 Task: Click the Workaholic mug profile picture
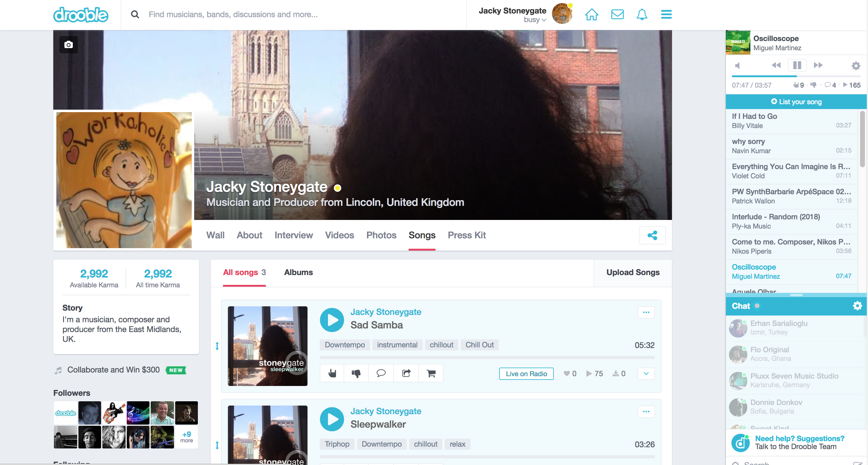pyautogui.click(x=124, y=180)
